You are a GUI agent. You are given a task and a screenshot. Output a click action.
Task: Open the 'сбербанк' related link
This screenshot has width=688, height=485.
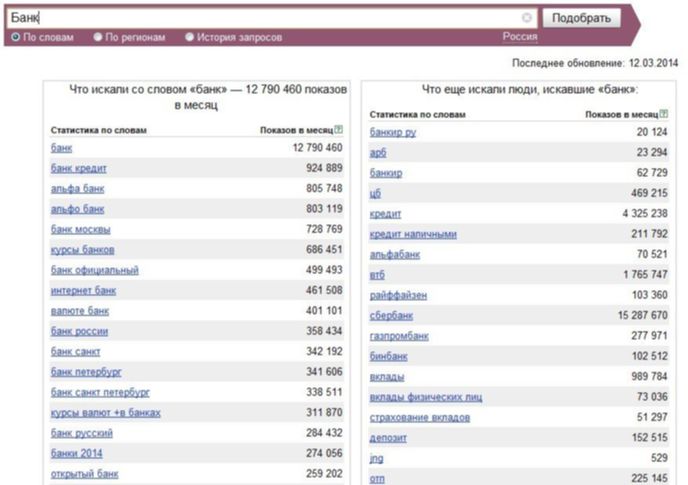click(x=391, y=316)
